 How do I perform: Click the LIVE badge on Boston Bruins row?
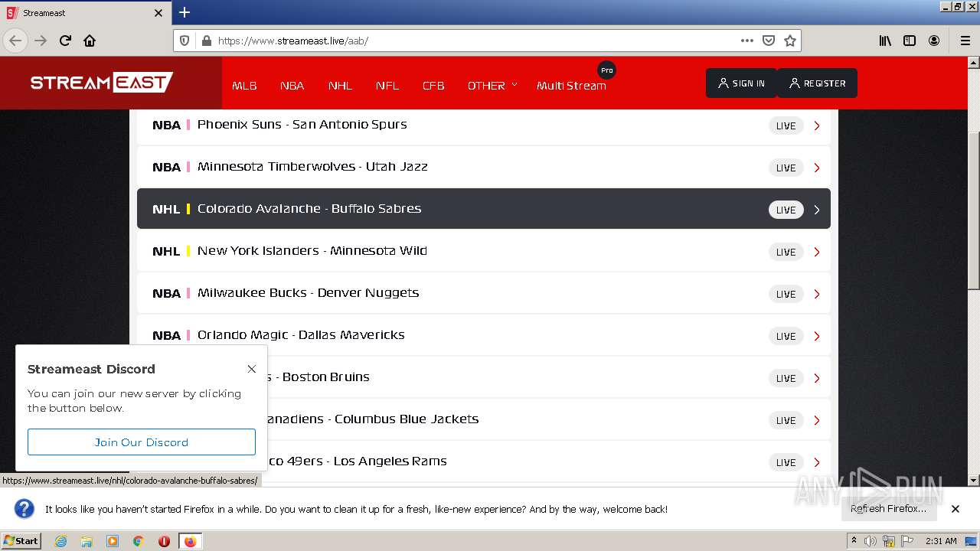click(x=786, y=378)
